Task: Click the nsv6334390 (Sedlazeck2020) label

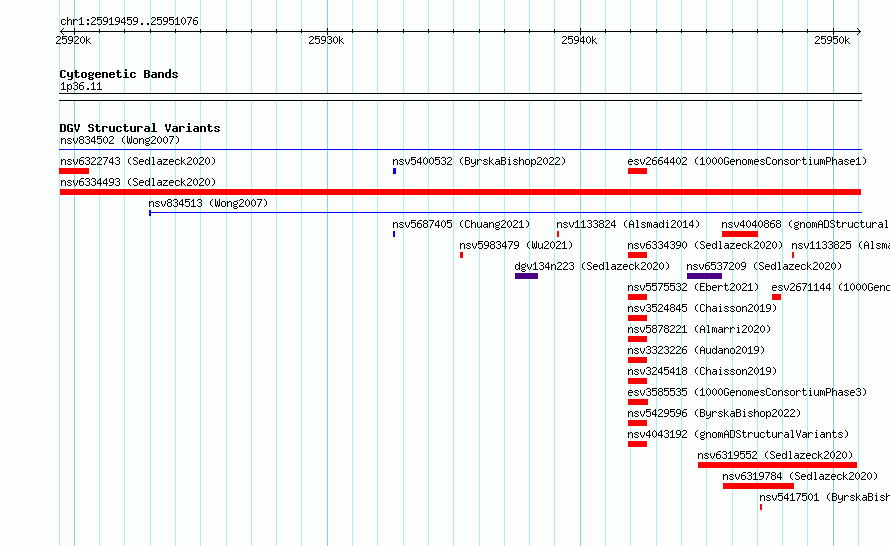Action: tap(705, 245)
